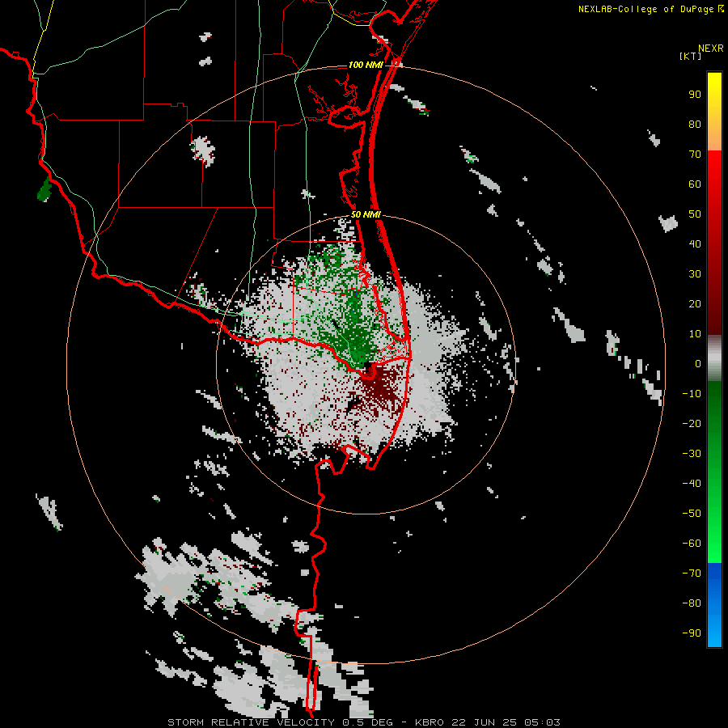Click the -10 knot scale value
Screen dimensions: 728x728
692,394
